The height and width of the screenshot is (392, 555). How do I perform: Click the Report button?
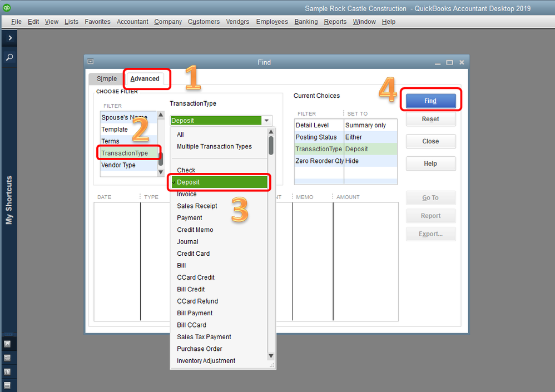point(430,216)
